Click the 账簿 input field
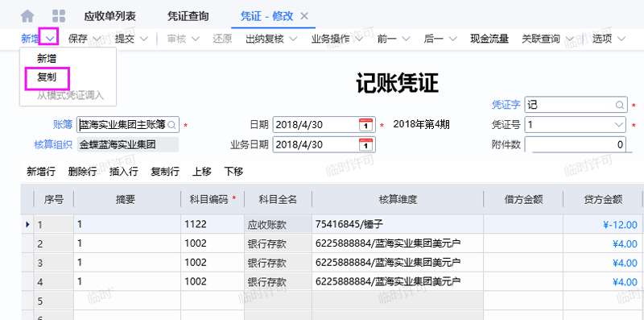Image resolution: width=644 pixels, height=320 pixels. [x=128, y=124]
